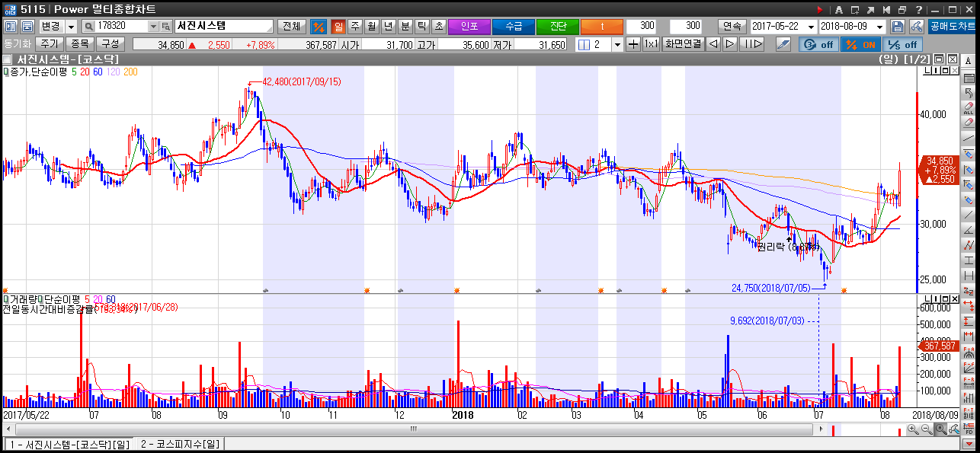This screenshot has height=453, width=980.
Task: Click the magnifier search icon before code 178320
Action: point(89,26)
